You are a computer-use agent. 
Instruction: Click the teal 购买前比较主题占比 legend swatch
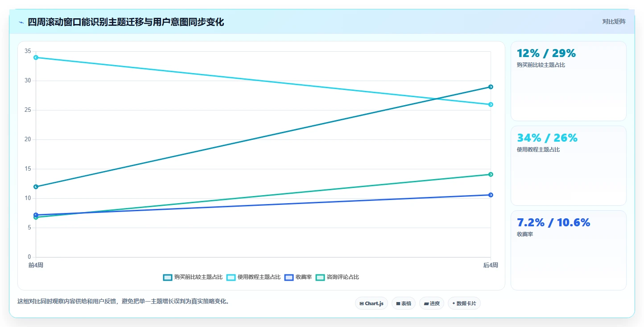point(168,277)
